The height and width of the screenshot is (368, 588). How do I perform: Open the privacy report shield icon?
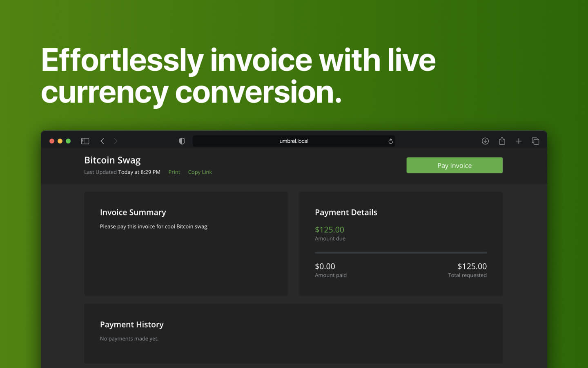[x=182, y=141]
